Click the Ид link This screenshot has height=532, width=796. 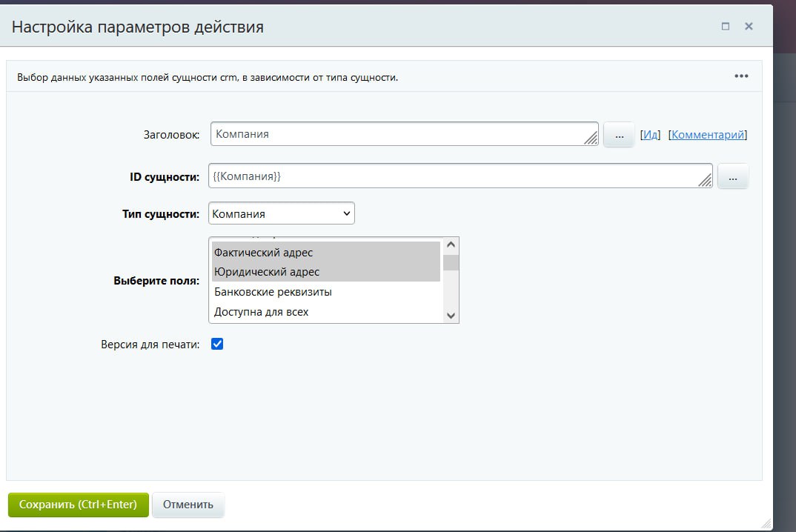[x=651, y=135]
